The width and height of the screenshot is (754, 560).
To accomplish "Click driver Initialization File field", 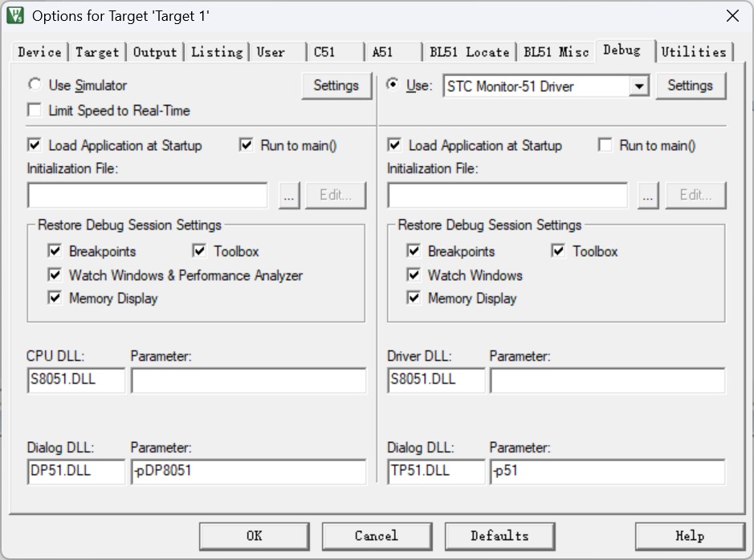I will tap(507, 196).
